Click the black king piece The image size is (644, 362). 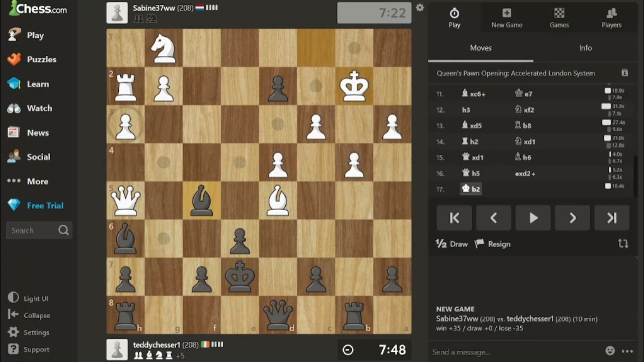coord(240,277)
